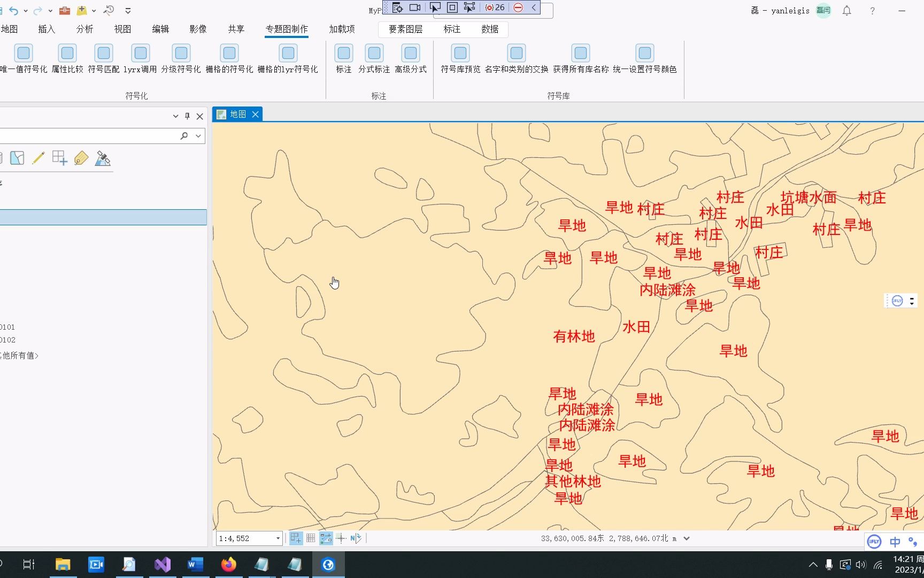The height and width of the screenshot is (578, 924).
Task: Toggle the grid display icon in status bar
Action: 311,538
